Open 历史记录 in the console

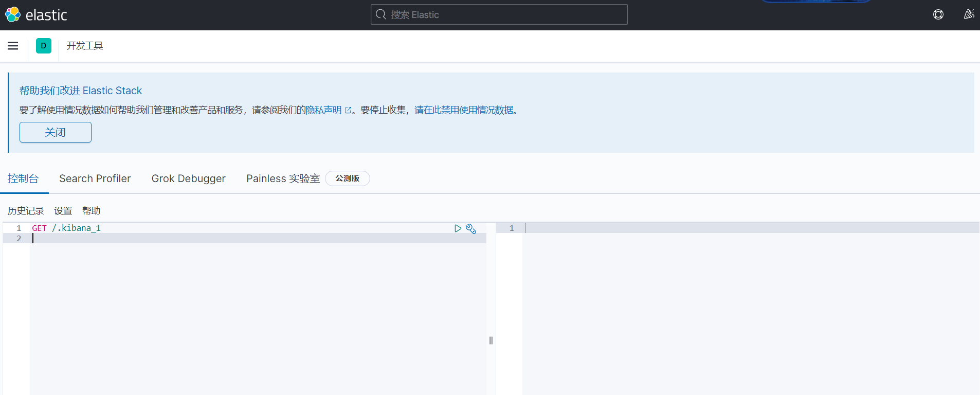click(26, 211)
